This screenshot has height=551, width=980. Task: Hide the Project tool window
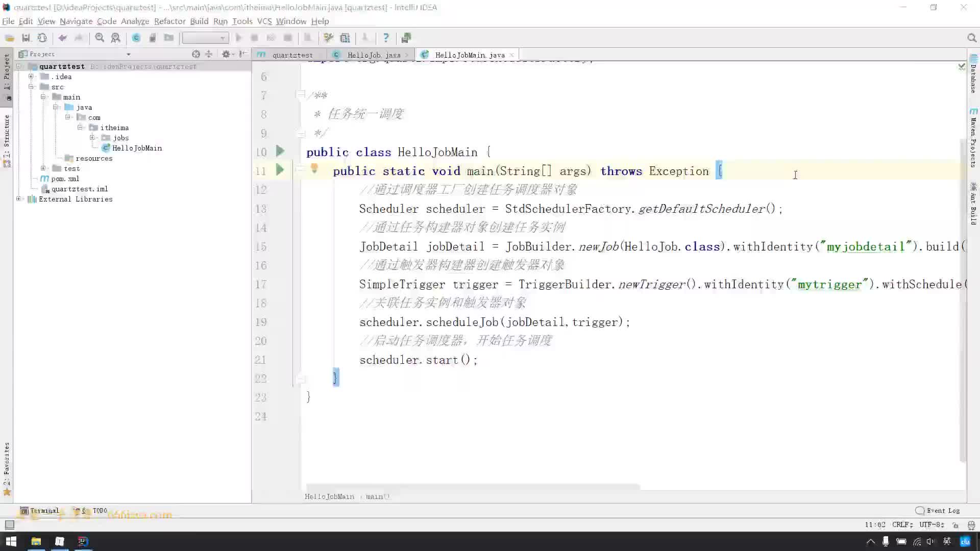[243, 54]
